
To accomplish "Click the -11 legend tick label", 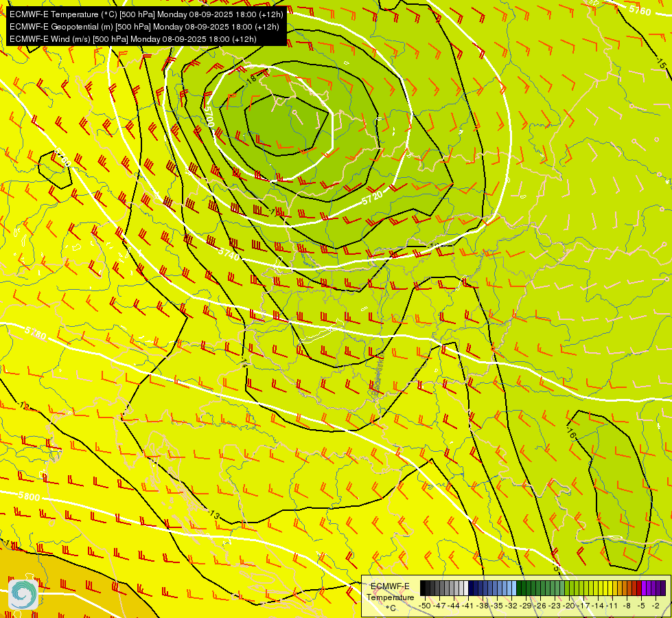I will pos(613,605).
